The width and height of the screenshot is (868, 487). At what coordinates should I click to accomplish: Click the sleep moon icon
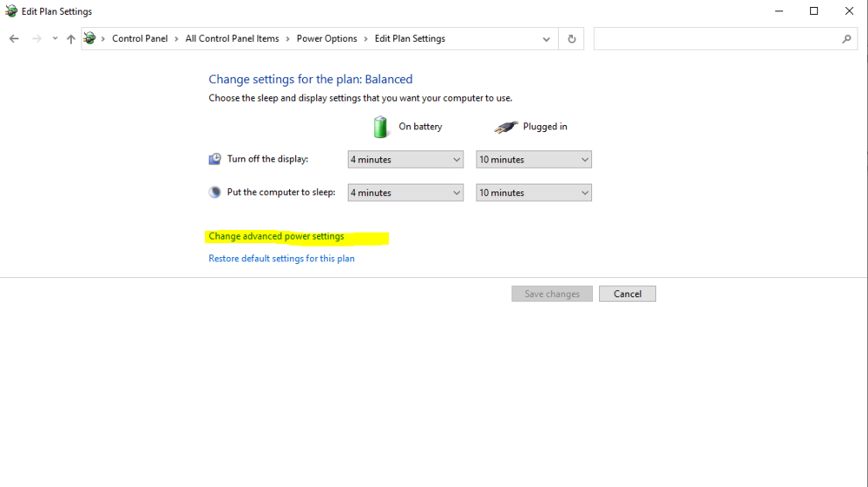click(215, 192)
